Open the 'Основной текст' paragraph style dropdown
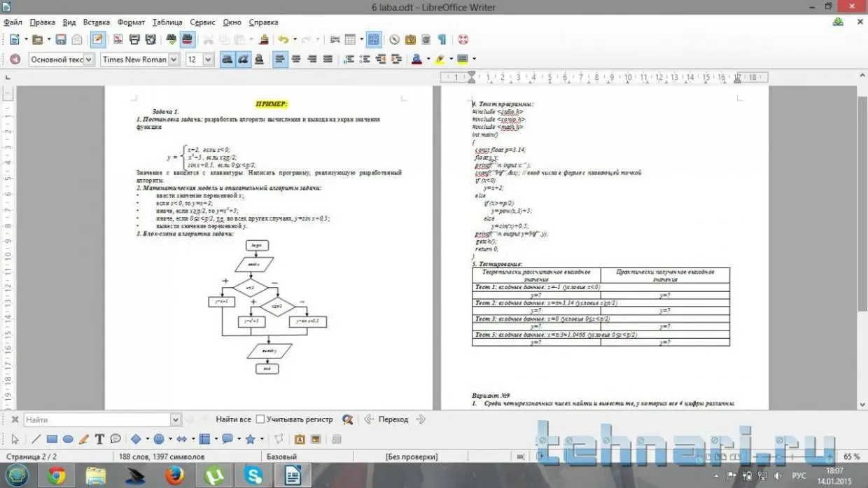 tap(89, 60)
